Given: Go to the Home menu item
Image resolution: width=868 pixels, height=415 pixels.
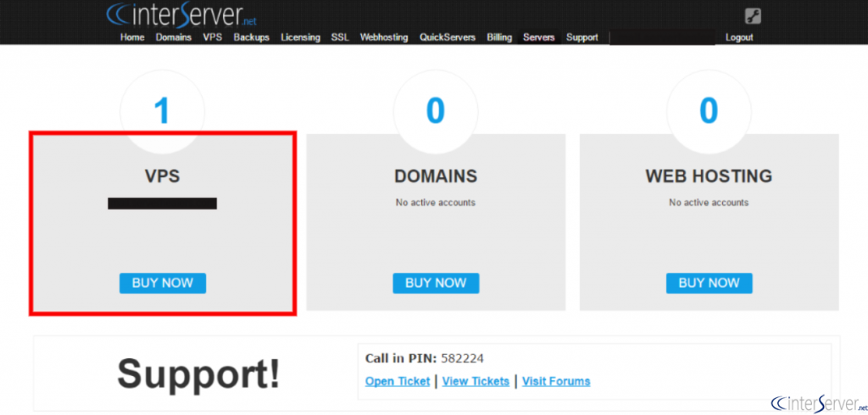Looking at the screenshot, I should [132, 37].
